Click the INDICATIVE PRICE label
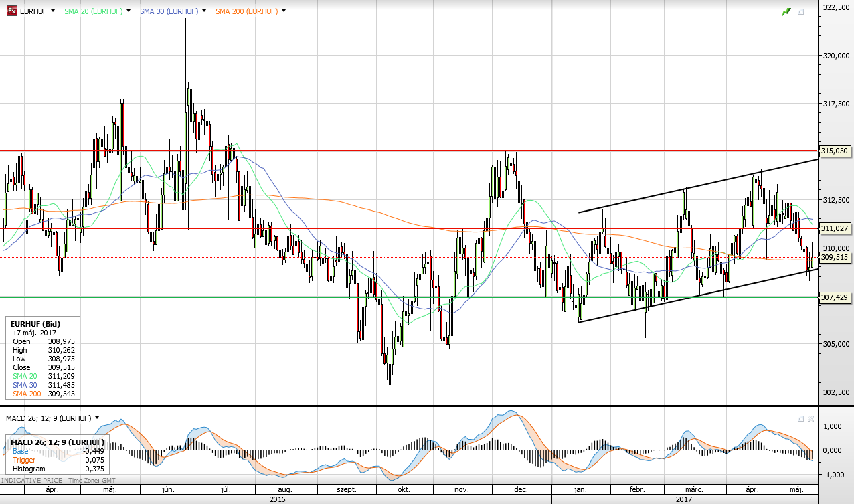854x504 pixels. (x=31, y=481)
